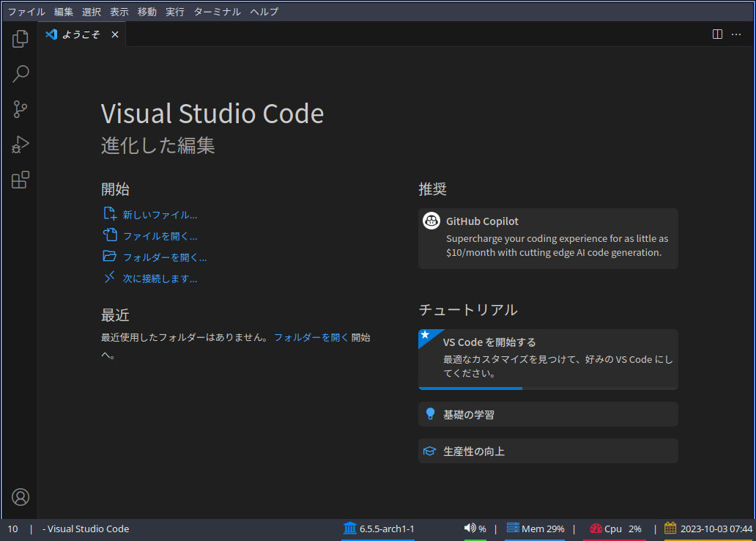The height and width of the screenshot is (541, 756).
Task: Click the ファイルを開く... link
Action: [x=160, y=236]
